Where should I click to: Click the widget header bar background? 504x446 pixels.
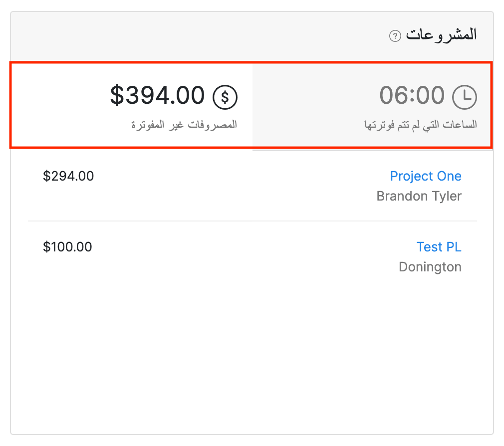tap(200, 36)
